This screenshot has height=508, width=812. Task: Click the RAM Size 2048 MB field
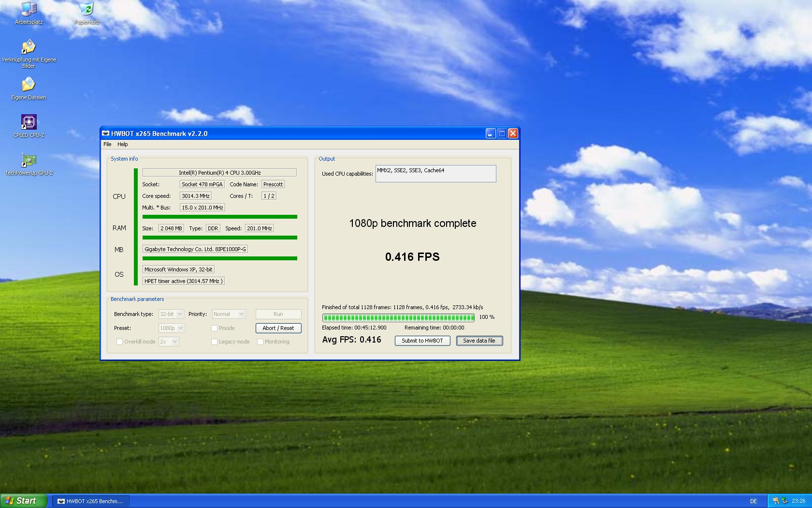pyautogui.click(x=171, y=228)
